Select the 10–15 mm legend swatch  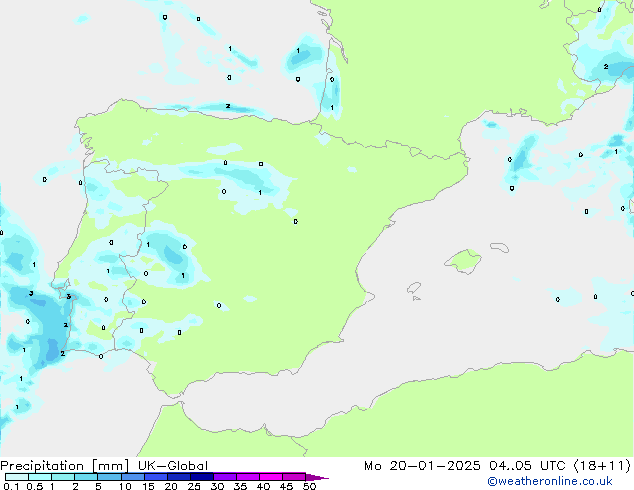132,477
